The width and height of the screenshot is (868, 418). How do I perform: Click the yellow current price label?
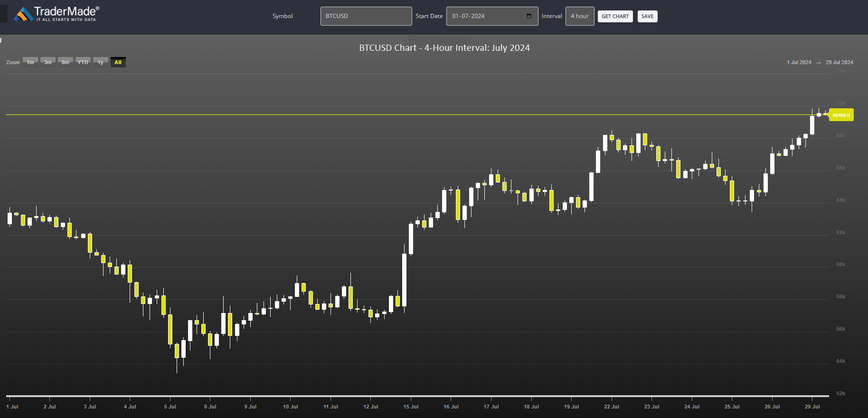[x=841, y=115]
